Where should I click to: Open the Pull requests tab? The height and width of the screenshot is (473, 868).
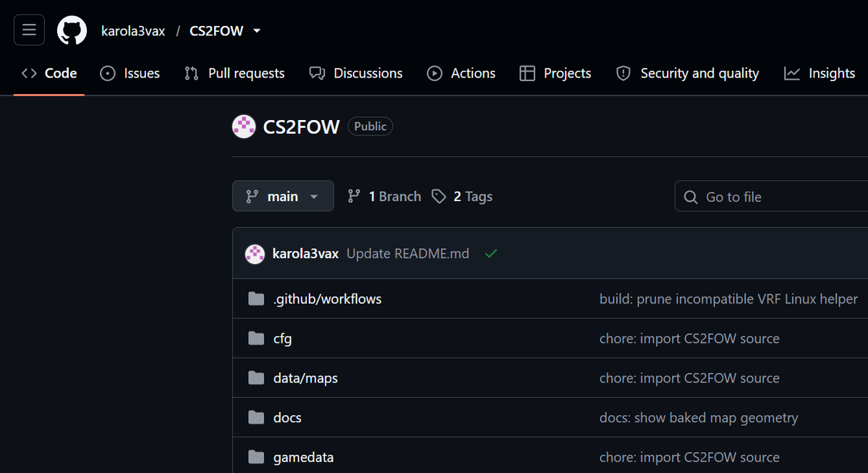pos(234,73)
